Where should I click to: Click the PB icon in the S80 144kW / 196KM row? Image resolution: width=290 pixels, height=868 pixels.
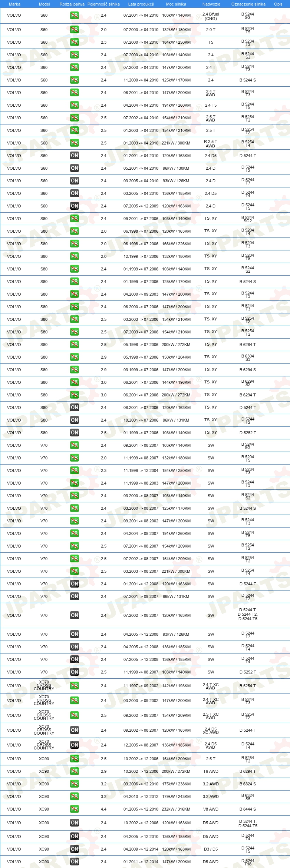pos(75,382)
